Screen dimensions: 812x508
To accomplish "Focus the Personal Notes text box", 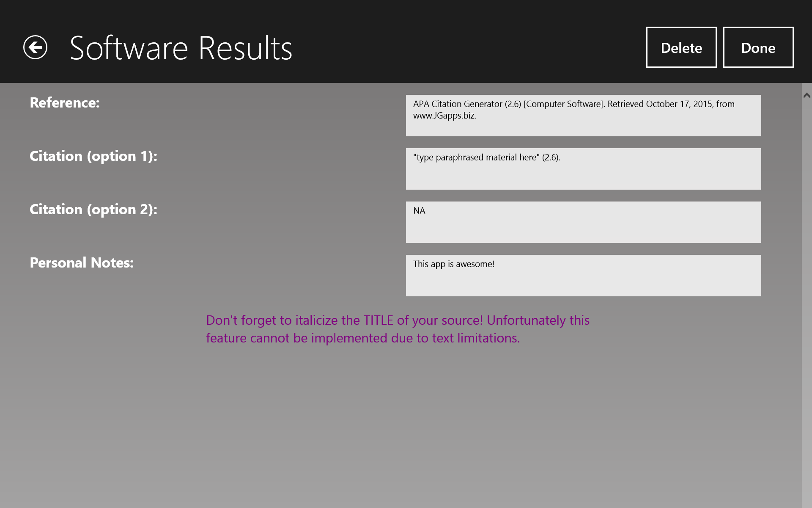I will [x=583, y=280].
